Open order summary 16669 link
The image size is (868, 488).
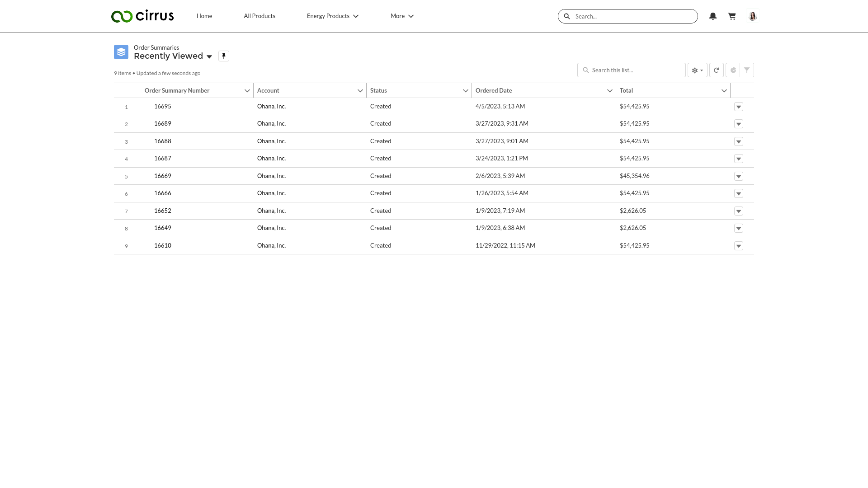[163, 176]
